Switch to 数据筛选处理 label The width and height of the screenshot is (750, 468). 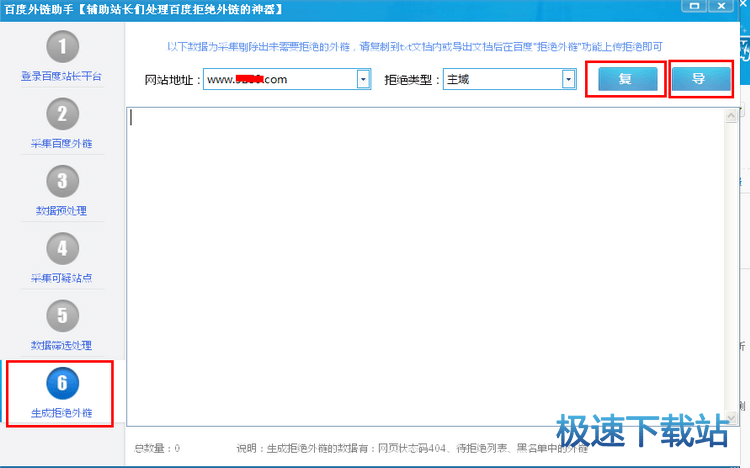61,345
